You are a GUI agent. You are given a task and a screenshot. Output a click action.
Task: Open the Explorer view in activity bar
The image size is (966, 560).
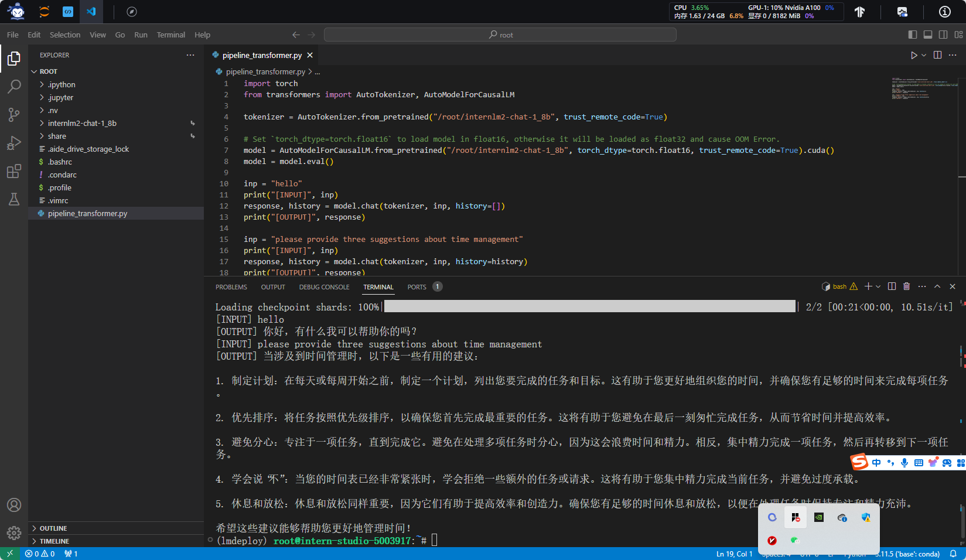click(14, 59)
